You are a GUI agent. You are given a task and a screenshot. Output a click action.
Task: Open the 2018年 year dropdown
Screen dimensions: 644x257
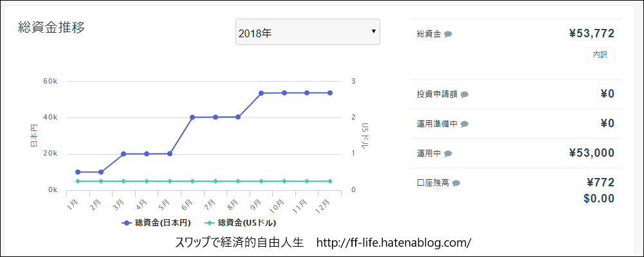pos(308,32)
